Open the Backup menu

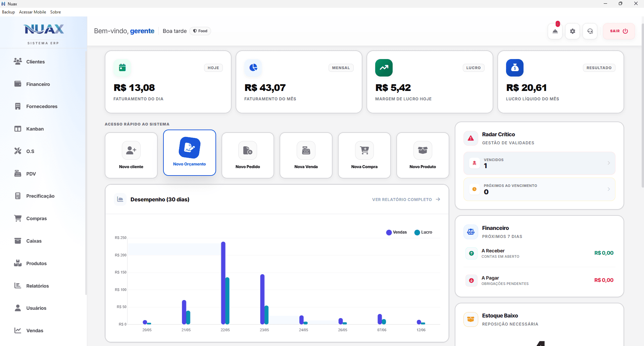point(8,12)
